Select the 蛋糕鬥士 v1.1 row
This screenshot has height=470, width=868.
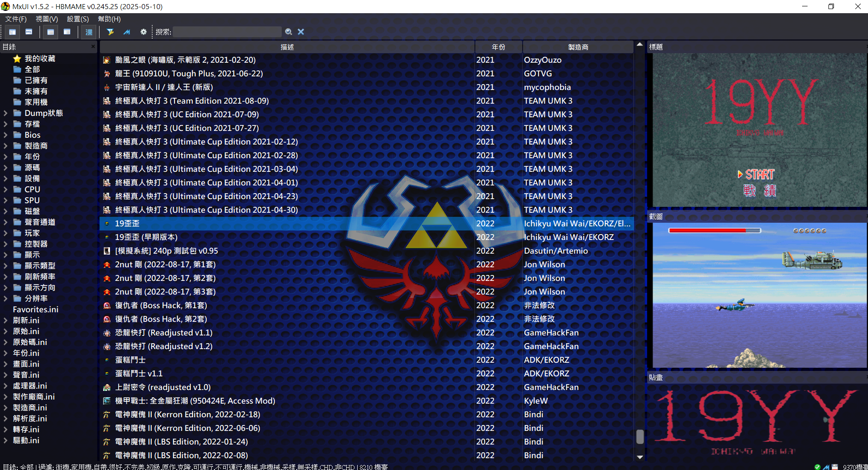[x=366, y=374]
